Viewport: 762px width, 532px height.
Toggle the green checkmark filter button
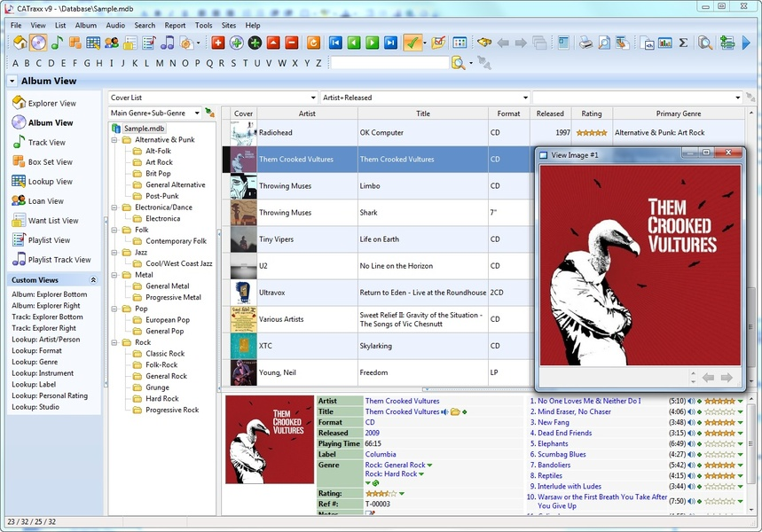[410, 42]
